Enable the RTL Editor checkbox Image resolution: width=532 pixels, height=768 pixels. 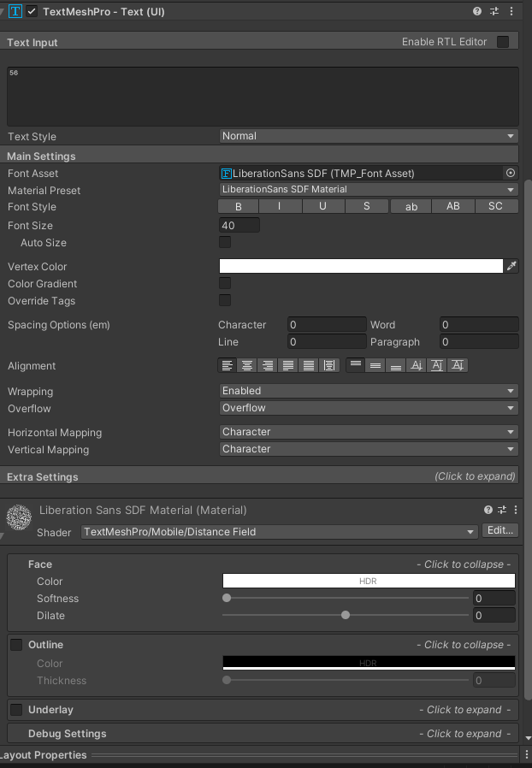[503, 42]
